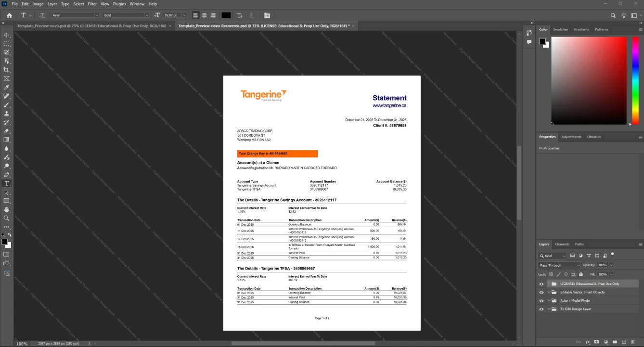Switch to the Paths tab
Screen dimensions: 644x347
[x=580, y=244]
